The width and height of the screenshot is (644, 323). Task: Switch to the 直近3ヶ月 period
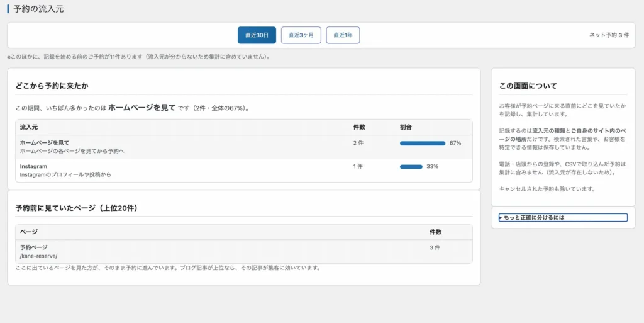pos(301,35)
